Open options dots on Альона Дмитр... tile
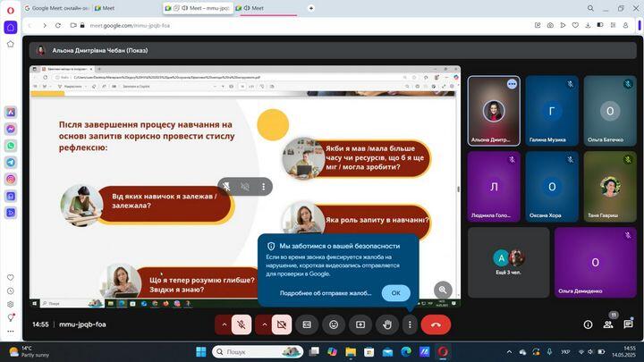This screenshot has height=362, width=644. pos(512,84)
